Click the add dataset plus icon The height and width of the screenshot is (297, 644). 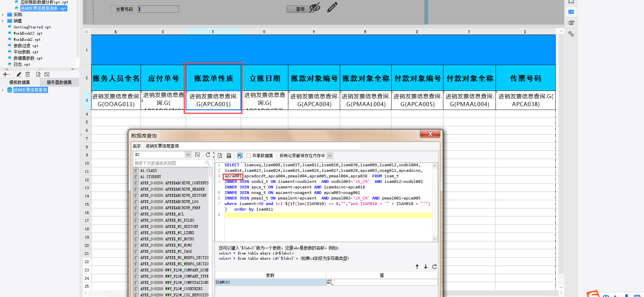[x=5, y=74]
